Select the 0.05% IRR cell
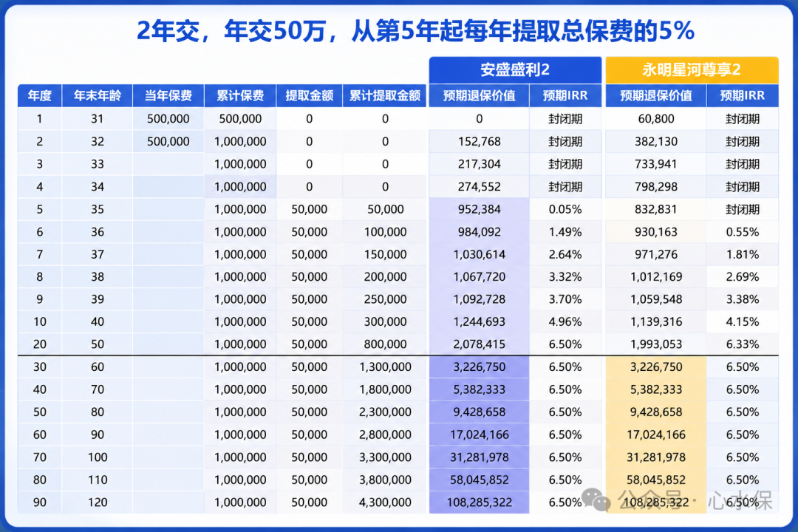This screenshot has width=798, height=532. click(x=565, y=209)
